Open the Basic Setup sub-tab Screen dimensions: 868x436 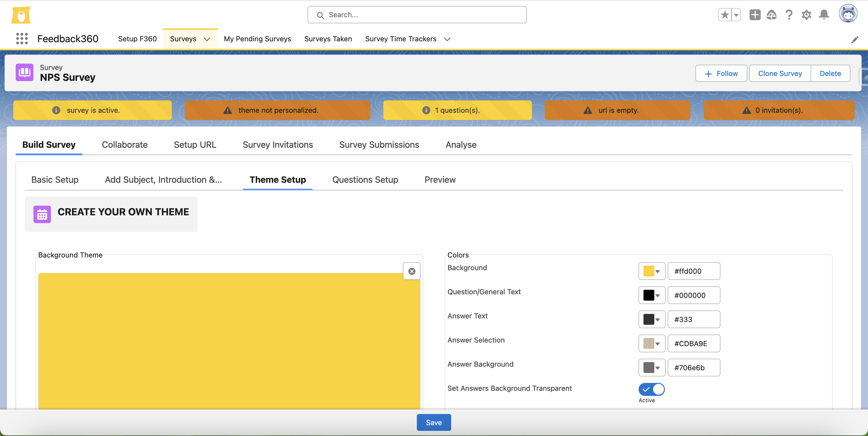pos(55,180)
